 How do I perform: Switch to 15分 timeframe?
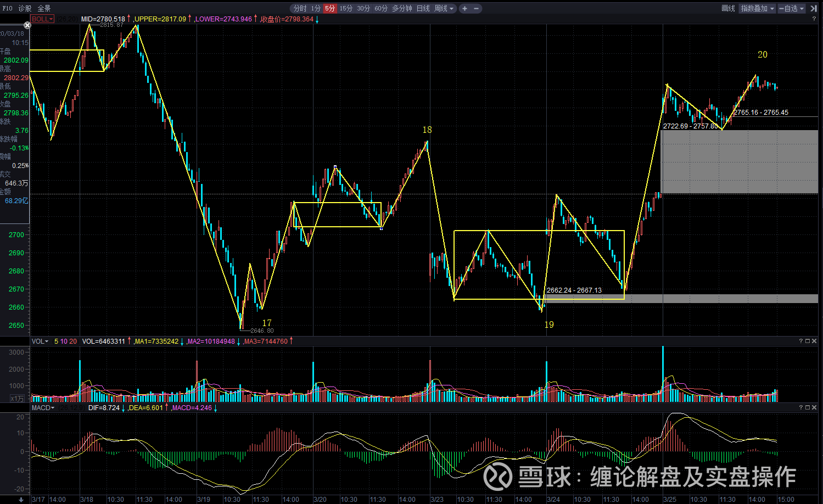pyautogui.click(x=346, y=8)
